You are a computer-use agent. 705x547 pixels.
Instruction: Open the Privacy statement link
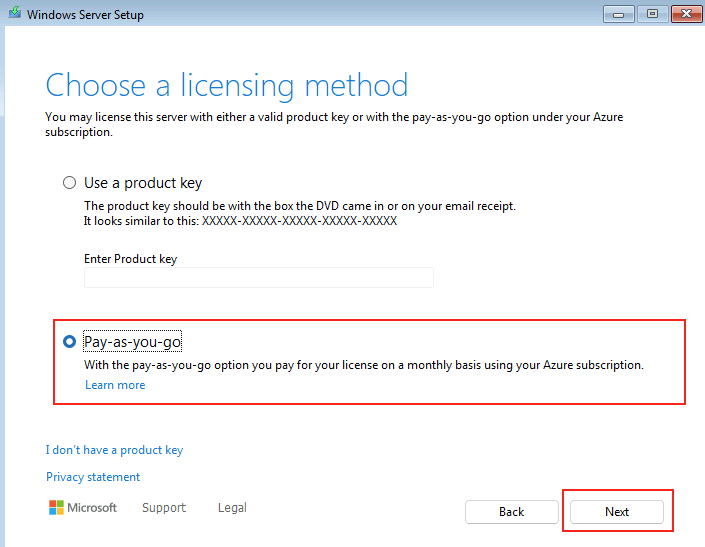coord(93,477)
